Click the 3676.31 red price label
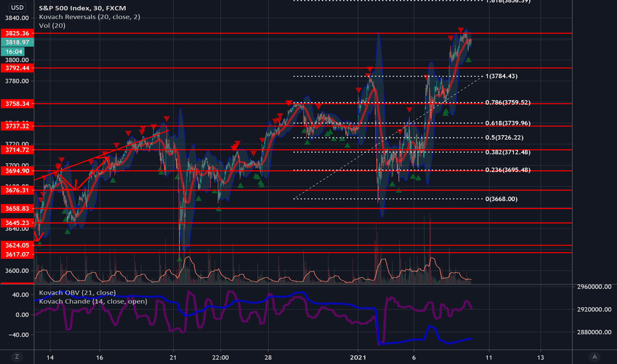The height and width of the screenshot is (364, 617). pos(17,190)
